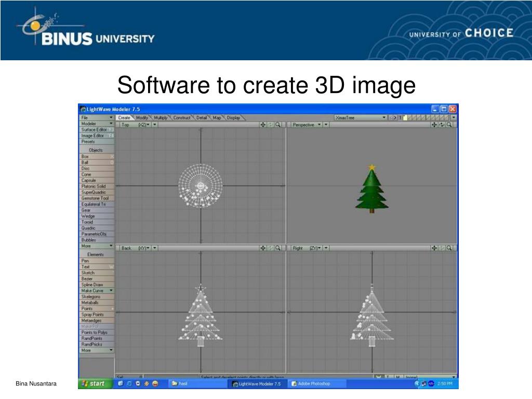Click the rotate icon in Top viewport
Image resolution: width=532 pixels, height=399 pixels.
(x=270, y=125)
